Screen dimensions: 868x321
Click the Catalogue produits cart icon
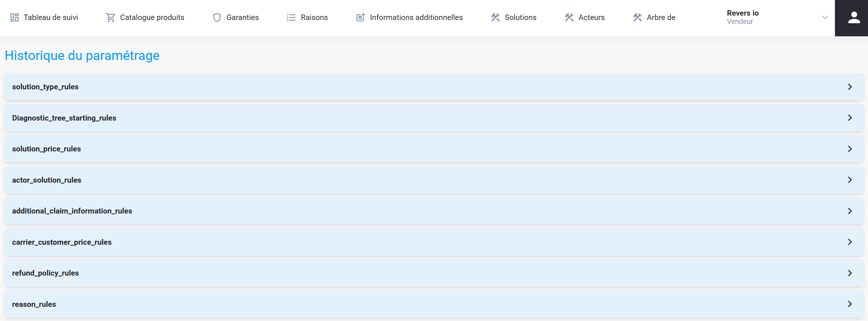tap(110, 17)
